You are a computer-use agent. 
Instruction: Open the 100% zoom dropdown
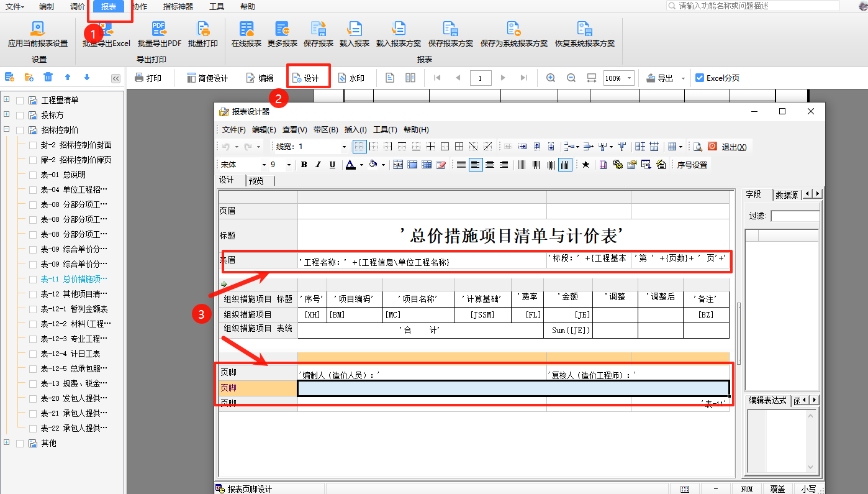click(630, 78)
